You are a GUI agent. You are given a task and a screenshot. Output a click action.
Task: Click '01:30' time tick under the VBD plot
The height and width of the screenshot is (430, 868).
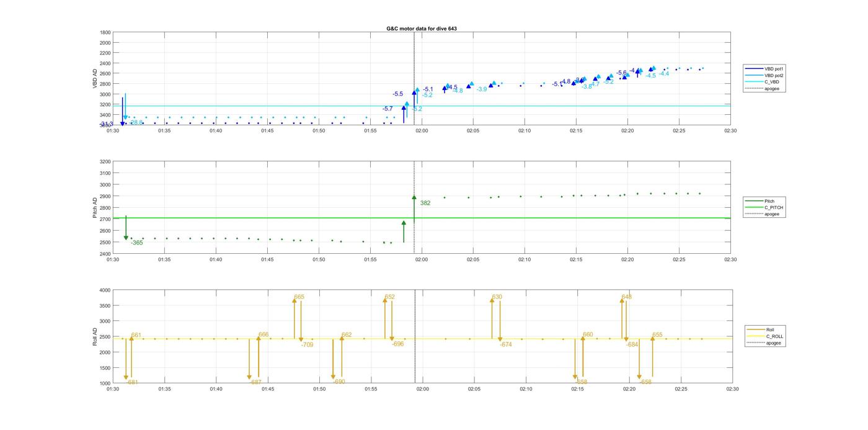pos(113,131)
